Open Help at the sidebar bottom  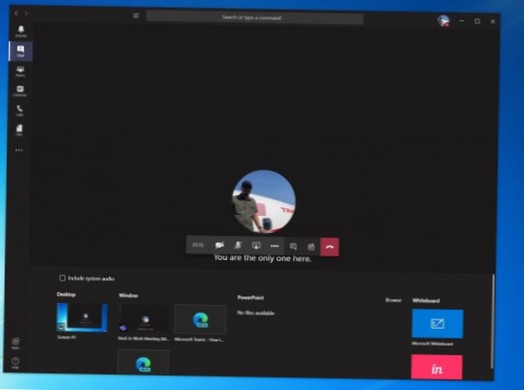coord(15,363)
